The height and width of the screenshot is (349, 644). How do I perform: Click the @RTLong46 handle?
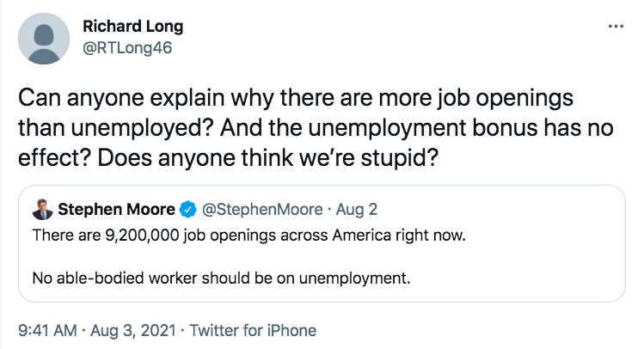[x=127, y=47]
